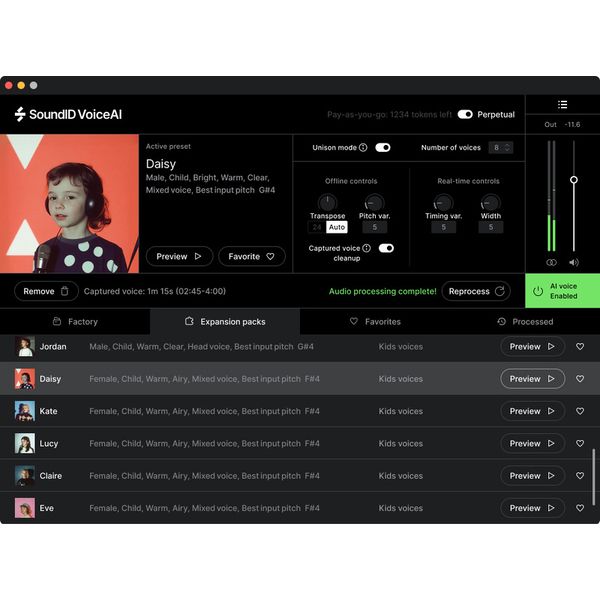Click the output volume slider handle
Image resolution: width=600 pixels, height=600 pixels.
tap(574, 179)
